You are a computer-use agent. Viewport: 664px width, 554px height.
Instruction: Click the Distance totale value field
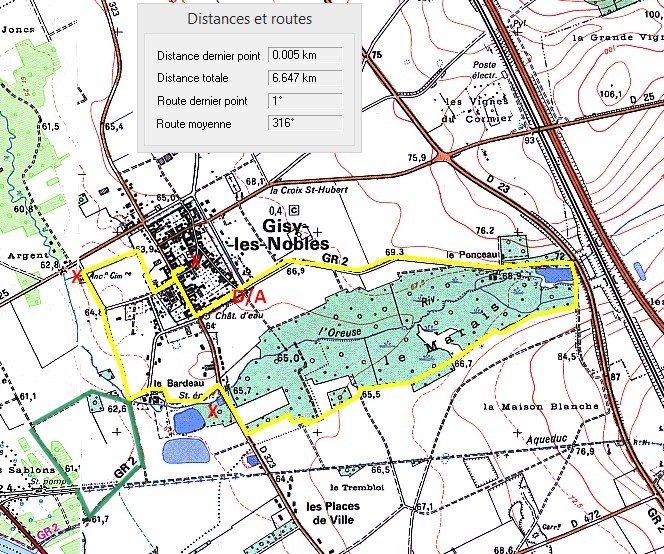point(299,78)
